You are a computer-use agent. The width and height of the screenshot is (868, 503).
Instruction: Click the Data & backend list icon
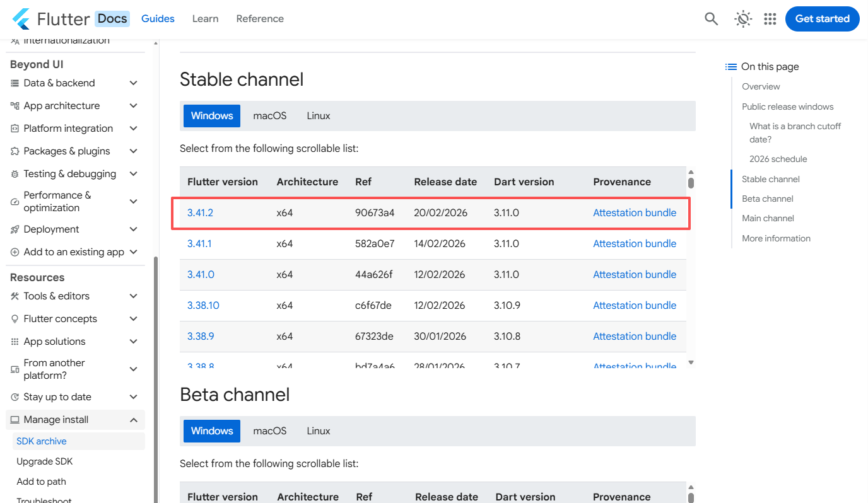[x=15, y=83]
